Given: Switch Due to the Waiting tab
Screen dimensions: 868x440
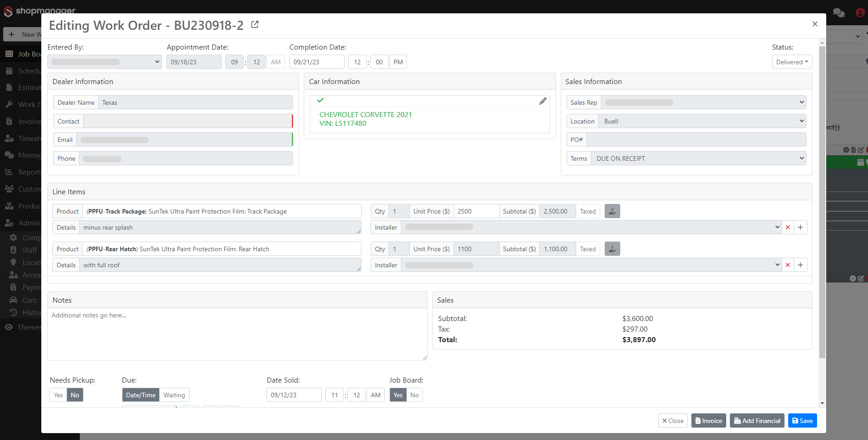Looking at the screenshot, I should [x=174, y=395].
